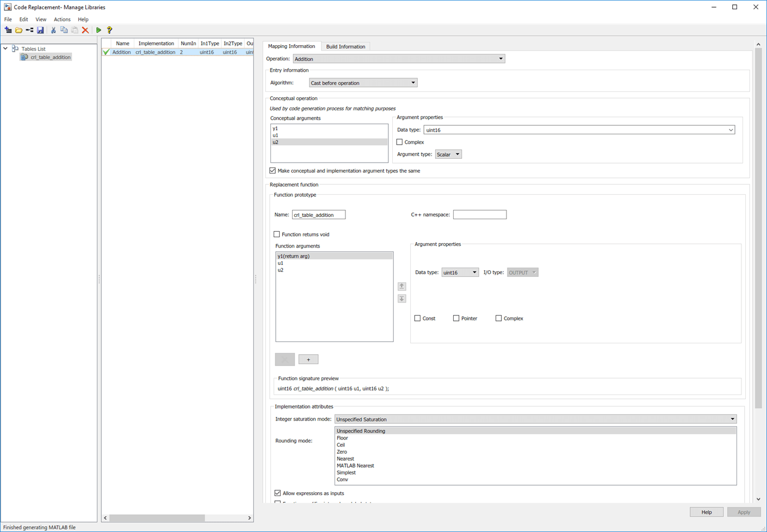
Task: Open a table with the folder icon
Action: click(18, 30)
